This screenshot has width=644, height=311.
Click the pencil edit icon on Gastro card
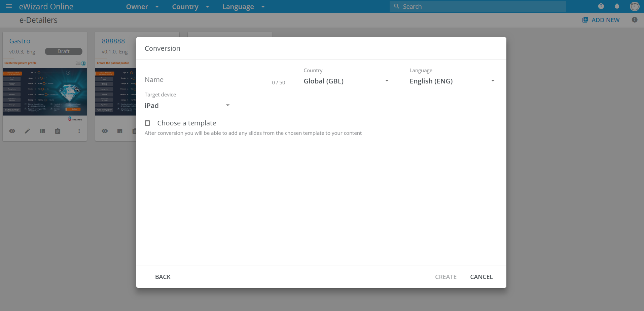[27, 131]
